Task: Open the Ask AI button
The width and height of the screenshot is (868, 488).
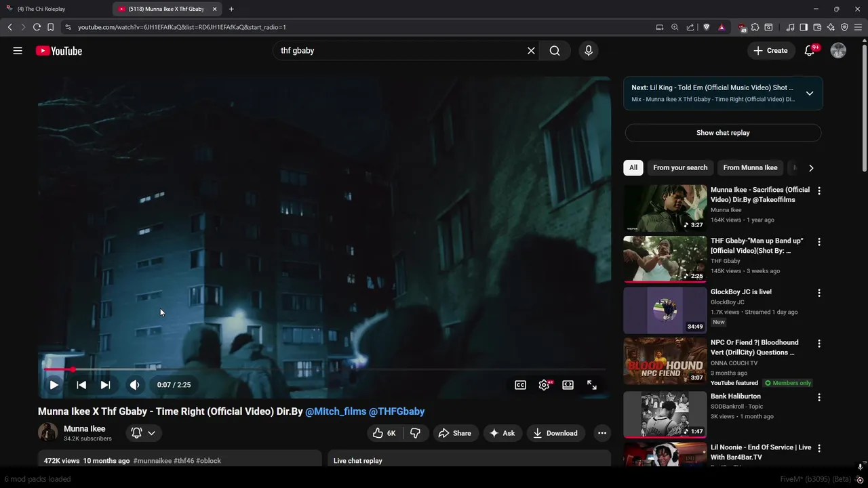Action: 502,433
